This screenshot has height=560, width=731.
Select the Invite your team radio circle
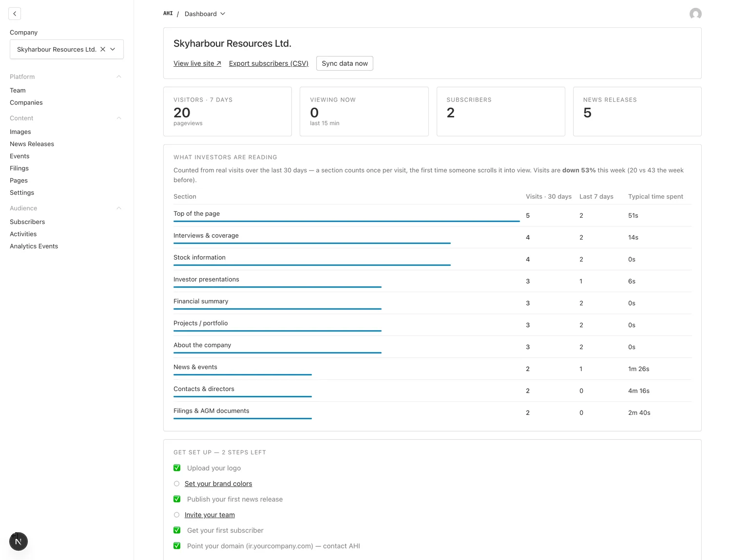point(176,515)
